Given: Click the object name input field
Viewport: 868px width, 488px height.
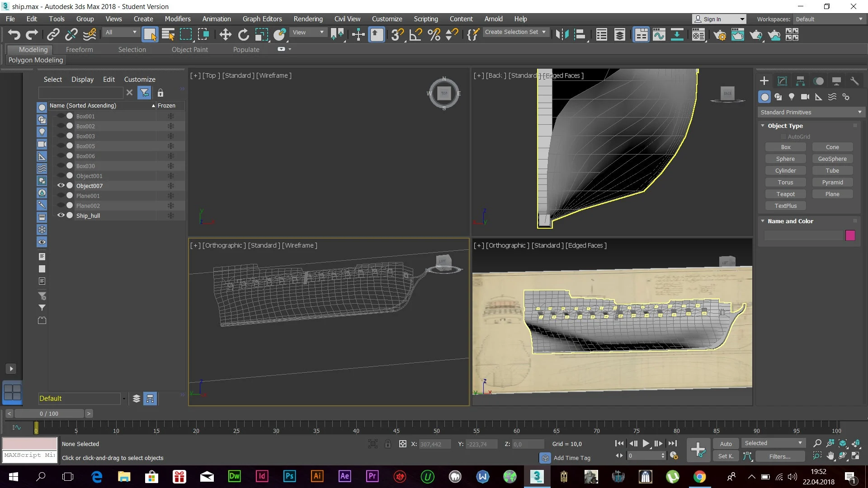Looking at the screenshot, I should (x=803, y=235).
